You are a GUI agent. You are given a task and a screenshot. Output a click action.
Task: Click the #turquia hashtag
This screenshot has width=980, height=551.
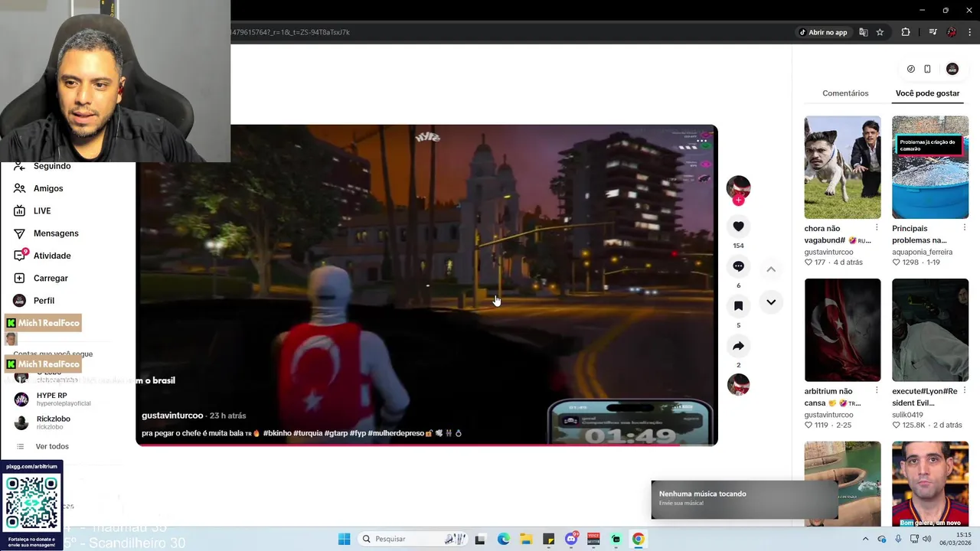tap(308, 433)
